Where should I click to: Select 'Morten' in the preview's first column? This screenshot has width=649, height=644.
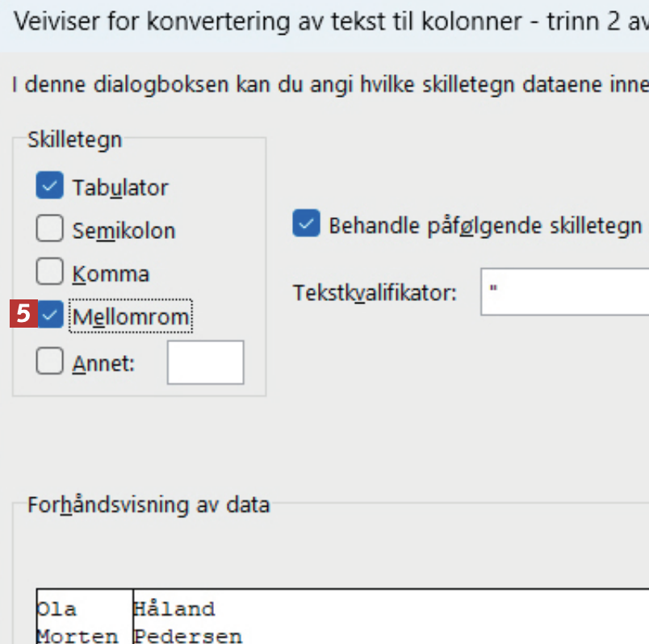pos(77,635)
